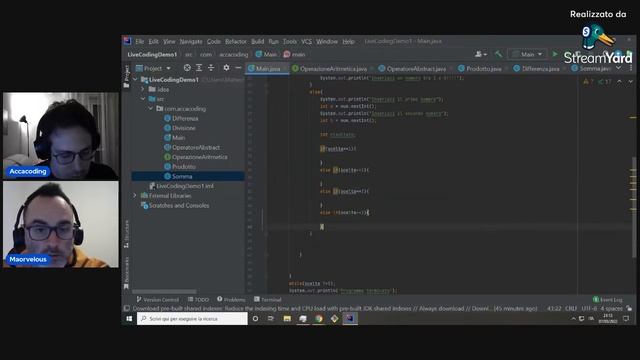This screenshot has width=640, height=360.
Task: Open OperatoreAbstract class in tree
Action: click(192, 147)
